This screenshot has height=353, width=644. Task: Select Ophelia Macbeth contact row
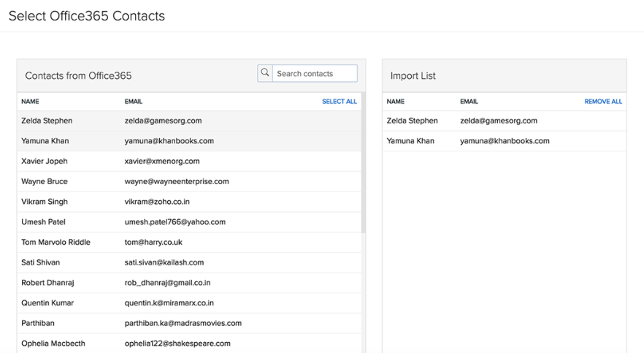(x=188, y=343)
